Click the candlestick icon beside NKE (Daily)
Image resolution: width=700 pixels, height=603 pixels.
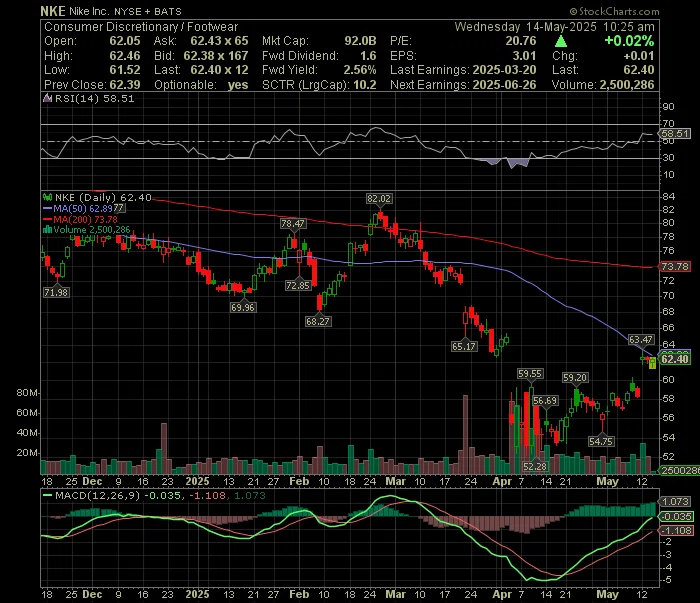pos(47,197)
